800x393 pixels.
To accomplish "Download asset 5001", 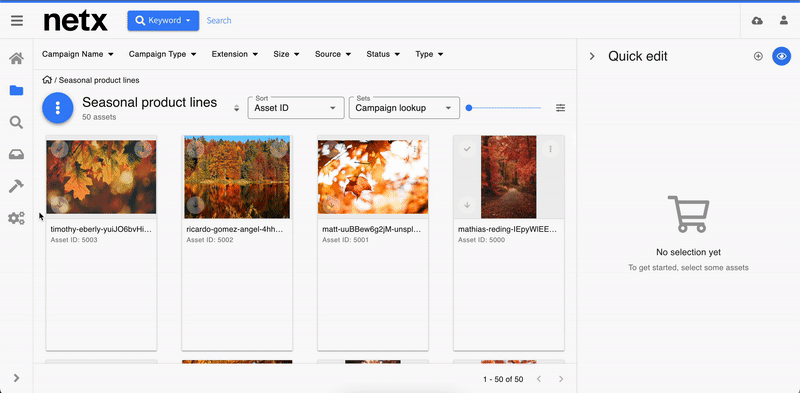I will (x=331, y=205).
